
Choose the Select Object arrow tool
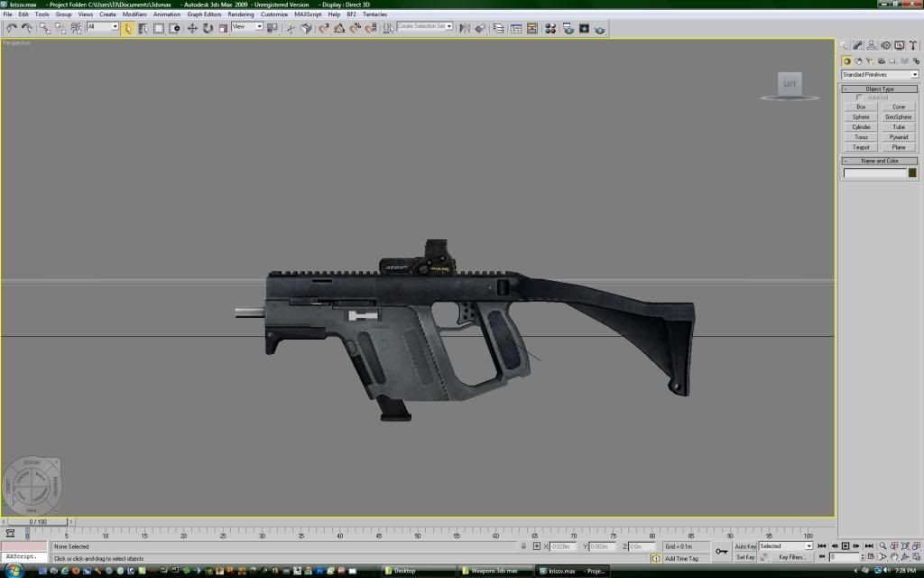click(x=127, y=28)
